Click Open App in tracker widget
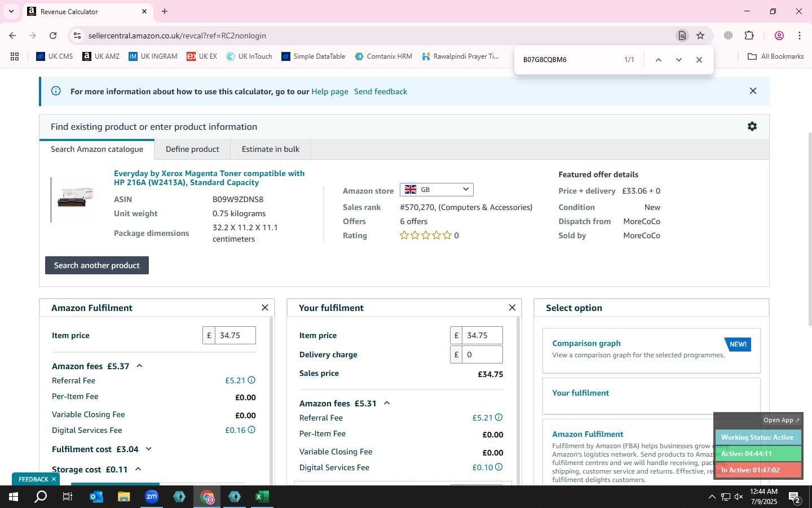 click(x=782, y=420)
